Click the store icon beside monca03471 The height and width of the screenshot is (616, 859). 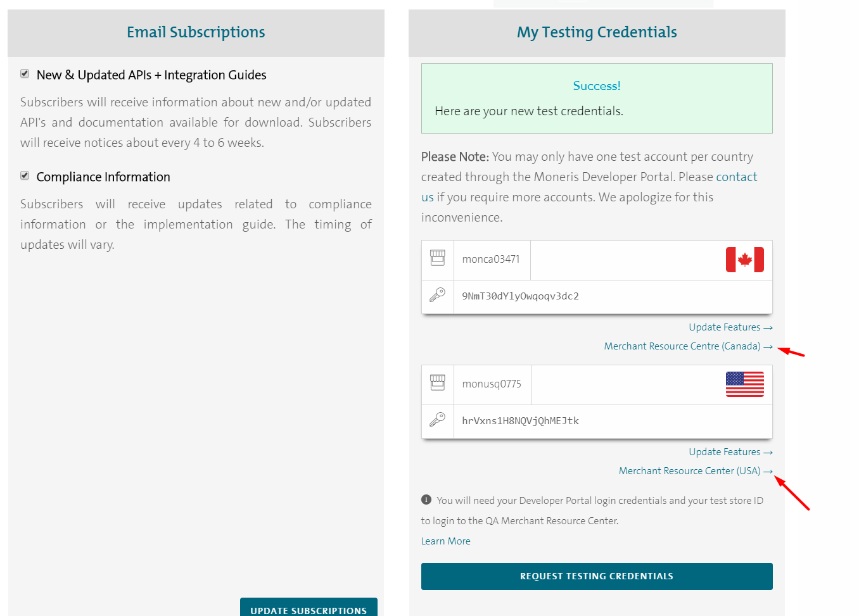[x=438, y=258]
